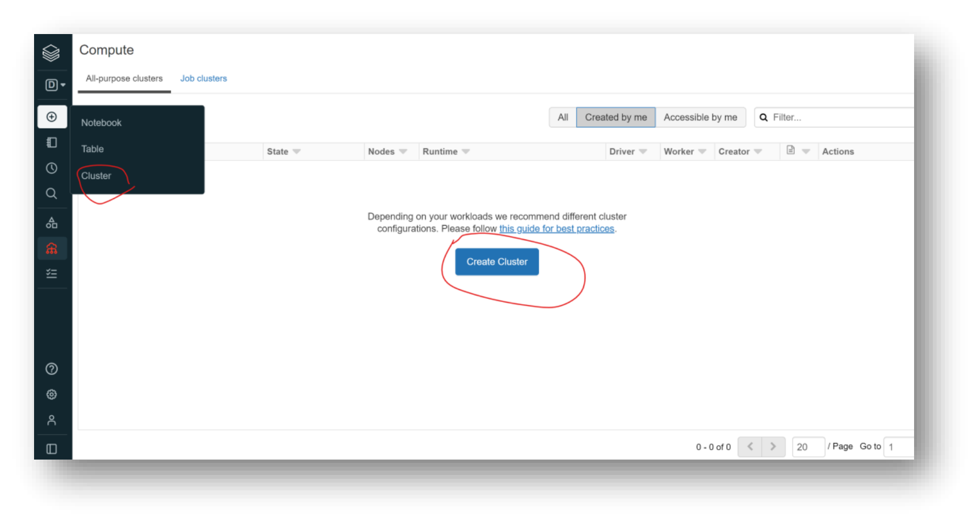
Task: Click the filter magnifier icon
Action: click(x=764, y=117)
